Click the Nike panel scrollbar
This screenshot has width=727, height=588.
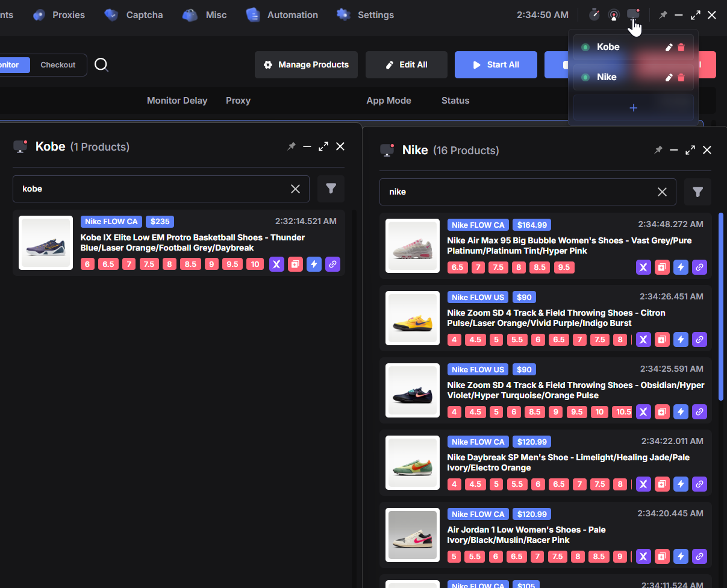(721, 307)
